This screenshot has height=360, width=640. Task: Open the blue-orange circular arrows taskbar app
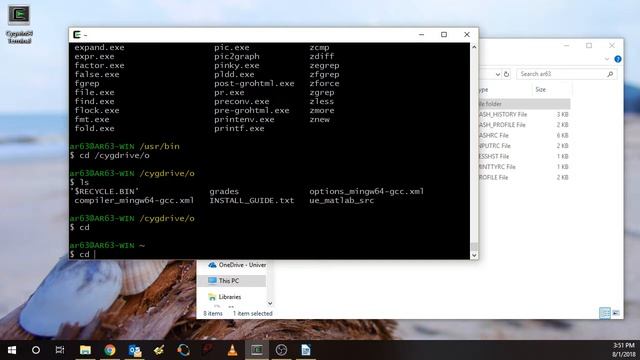[183, 350]
